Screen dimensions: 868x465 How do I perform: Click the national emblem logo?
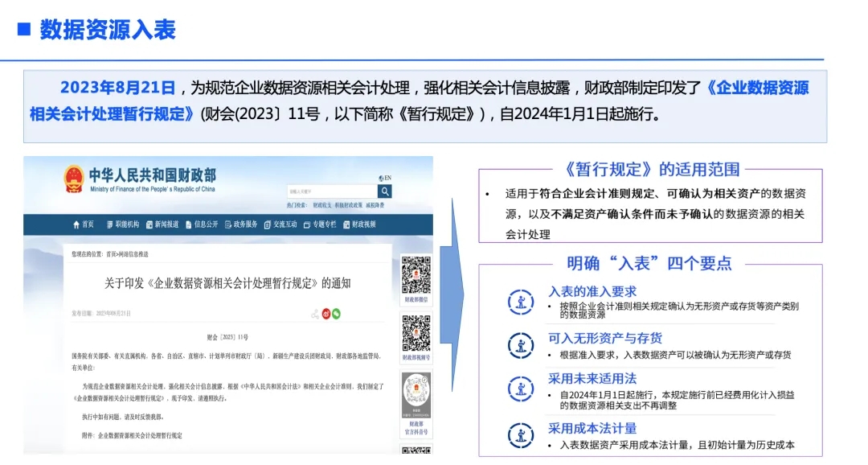point(74,179)
